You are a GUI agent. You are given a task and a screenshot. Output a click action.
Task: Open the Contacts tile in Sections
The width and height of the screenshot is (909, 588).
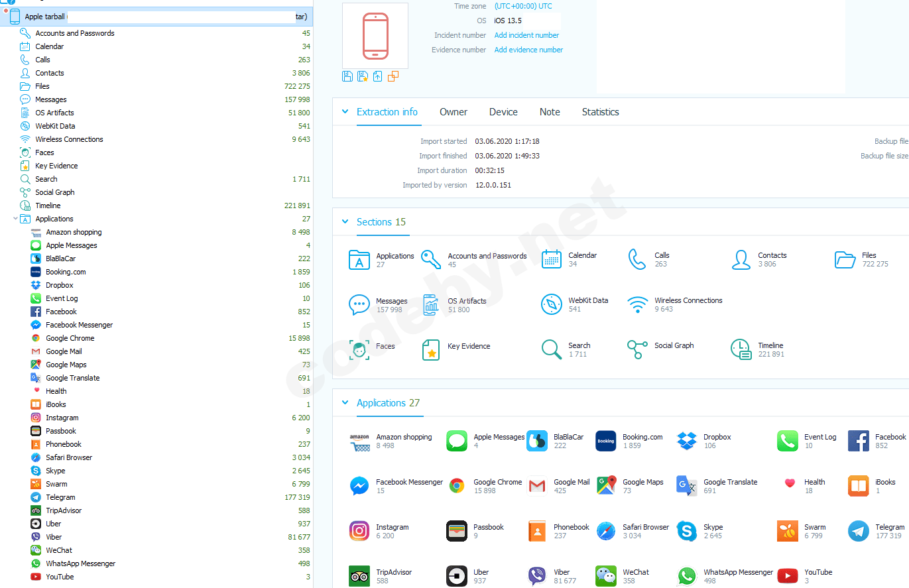coord(759,259)
